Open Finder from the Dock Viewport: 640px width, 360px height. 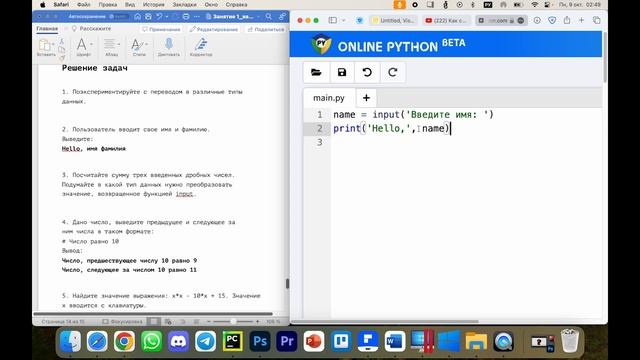70,341
